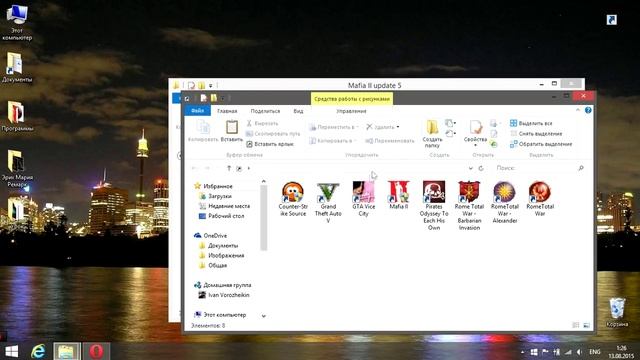Switch to large icons view button
This screenshot has width=640, height=360.
[587, 325]
